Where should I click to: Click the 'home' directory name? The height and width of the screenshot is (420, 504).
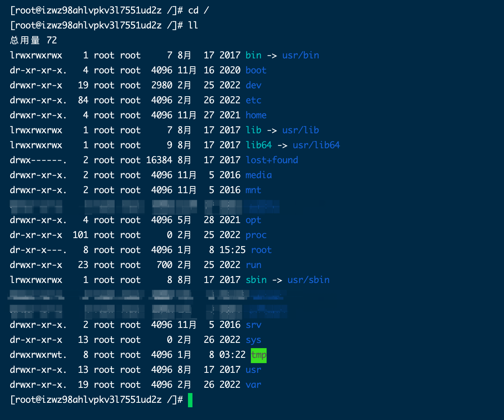tap(256, 115)
